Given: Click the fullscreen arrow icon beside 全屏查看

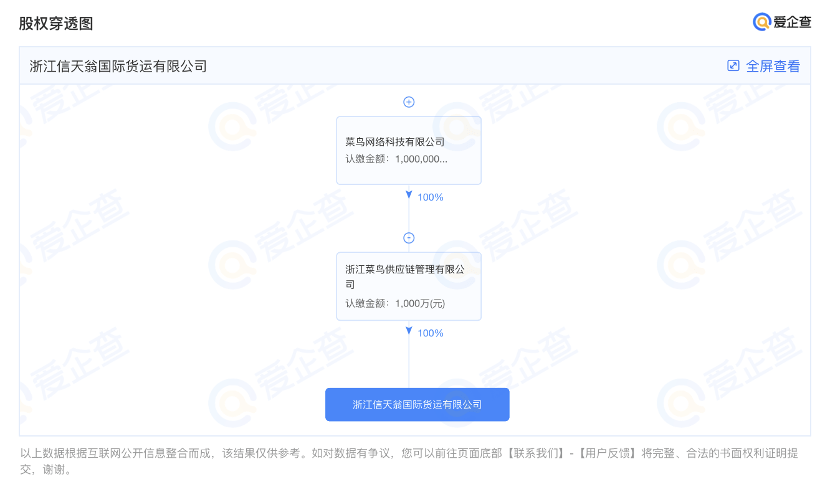Looking at the screenshot, I should pos(733,66).
